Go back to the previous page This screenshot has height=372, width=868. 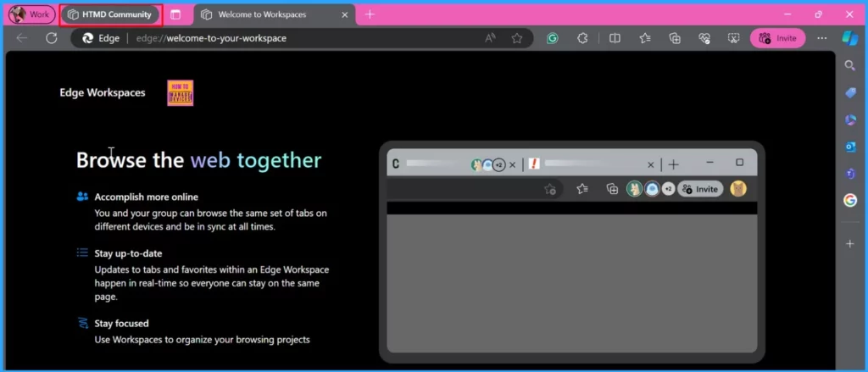[x=22, y=38]
